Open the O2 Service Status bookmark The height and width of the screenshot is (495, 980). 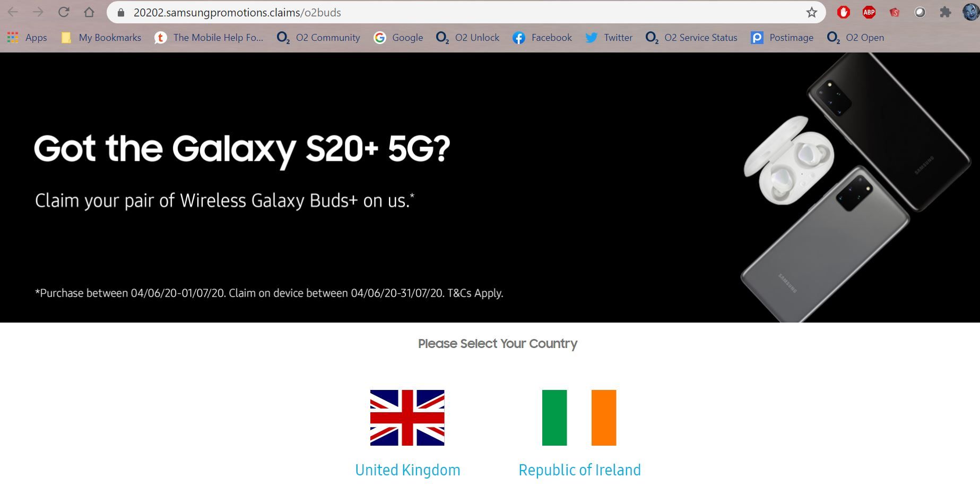(691, 38)
